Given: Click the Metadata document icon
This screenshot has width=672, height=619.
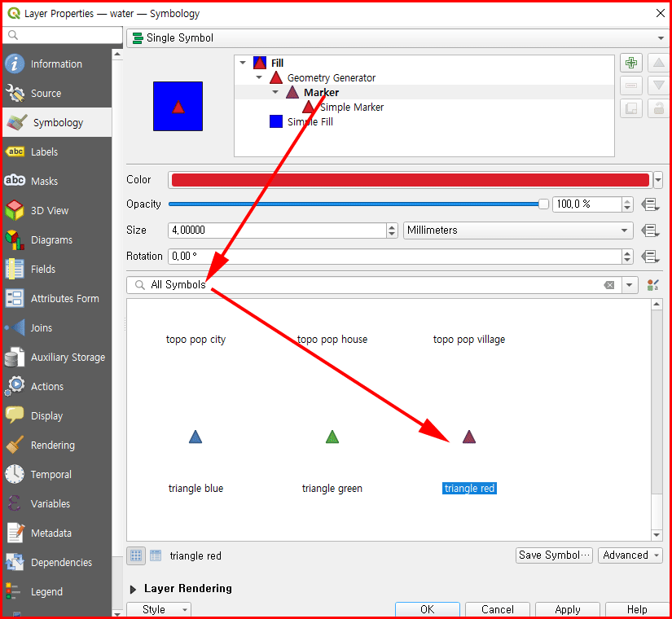Looking at the screenshot, I should (15, 533).
